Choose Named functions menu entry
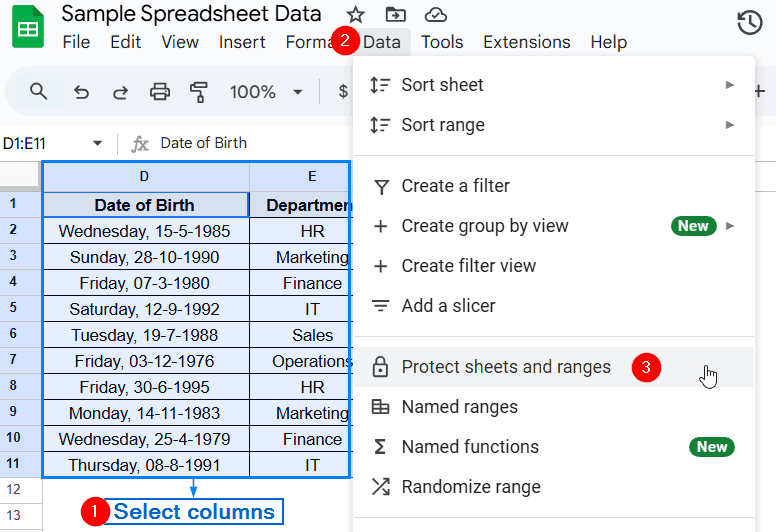Viewport: 776px width, 532px height. [554, 447]
